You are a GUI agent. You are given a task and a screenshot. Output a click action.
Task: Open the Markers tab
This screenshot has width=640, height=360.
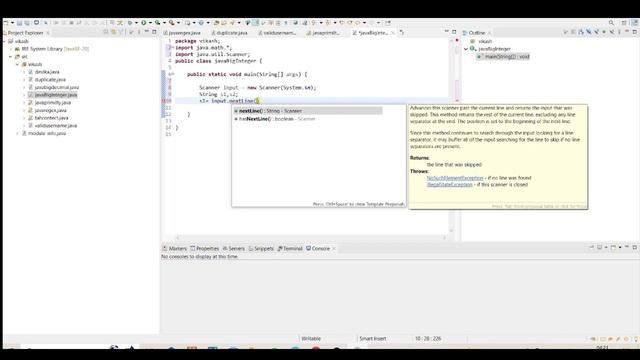[175, 248]
